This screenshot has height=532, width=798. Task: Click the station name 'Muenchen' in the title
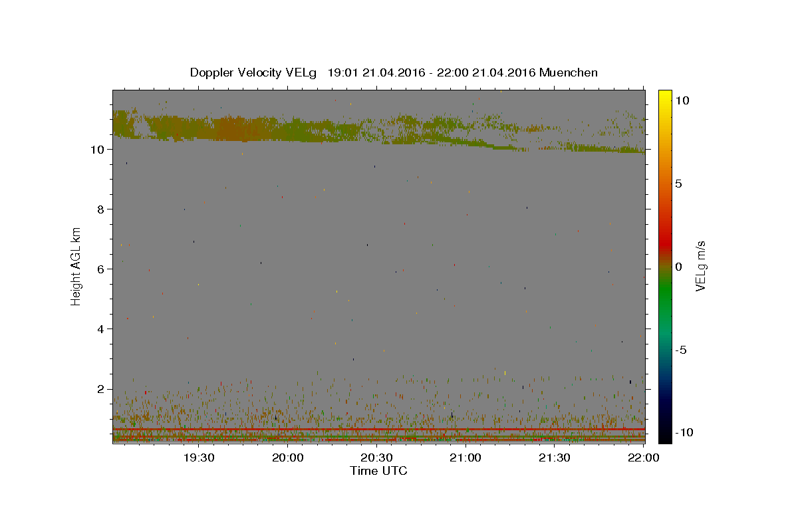(569, 72)
